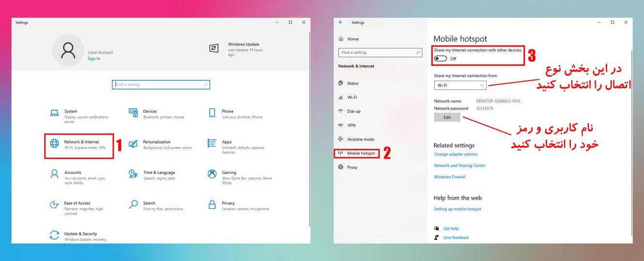Select Proxy label in the sidebar

353,167
